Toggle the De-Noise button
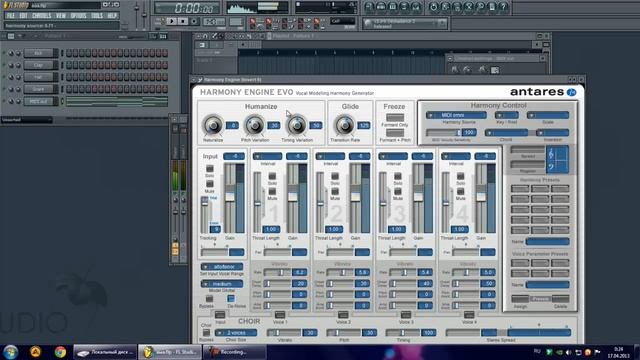This screenshot has width=640, height=360. (231, 299)
